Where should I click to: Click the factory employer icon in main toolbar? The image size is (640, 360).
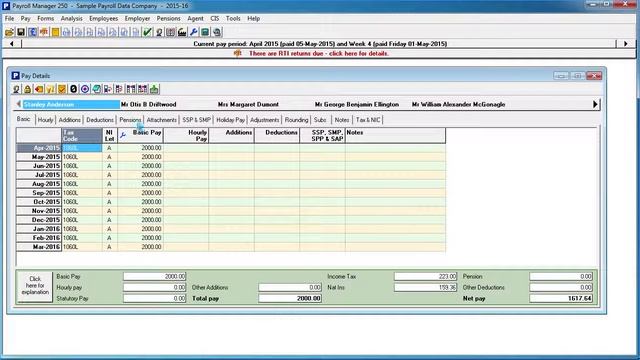pyautogui.click(x=182, y=32)
